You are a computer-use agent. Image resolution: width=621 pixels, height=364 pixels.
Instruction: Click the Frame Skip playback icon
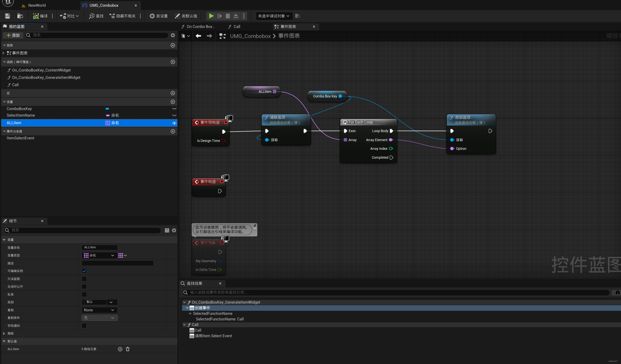[x=219, y=16]
